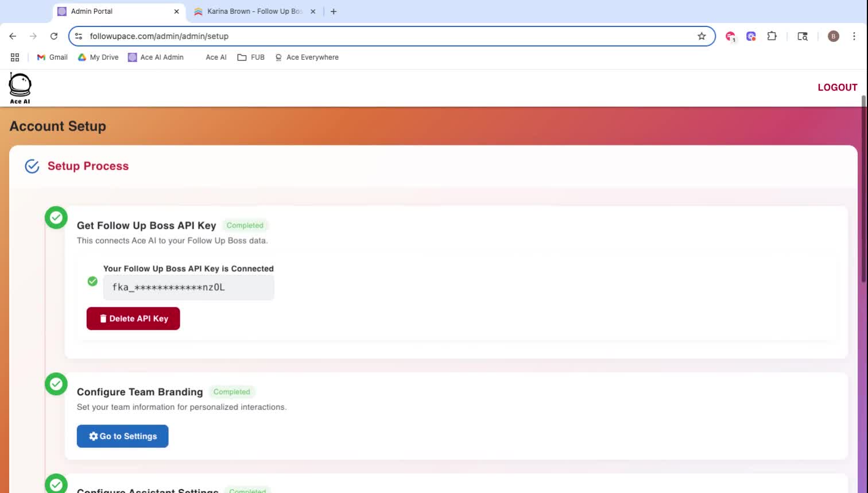Close the Karina Brown tab
The height and width of the screenshot is (493, 868).
tap(313, 11)
